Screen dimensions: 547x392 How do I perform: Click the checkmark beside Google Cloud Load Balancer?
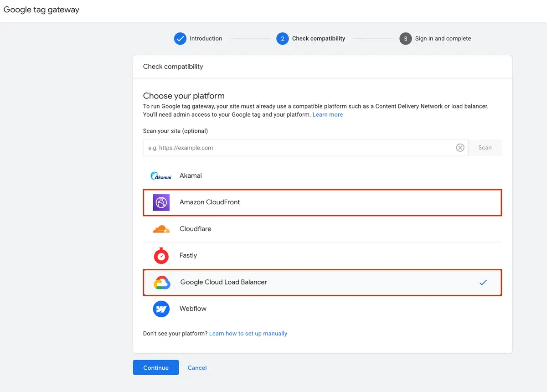tap(483, 283)
